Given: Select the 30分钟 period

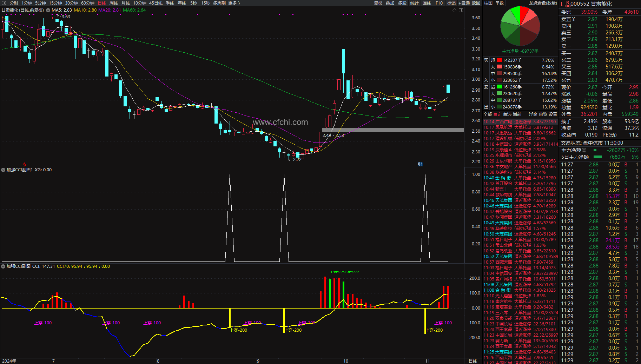Looking at the screenshot, I should (x=72, y=3).
